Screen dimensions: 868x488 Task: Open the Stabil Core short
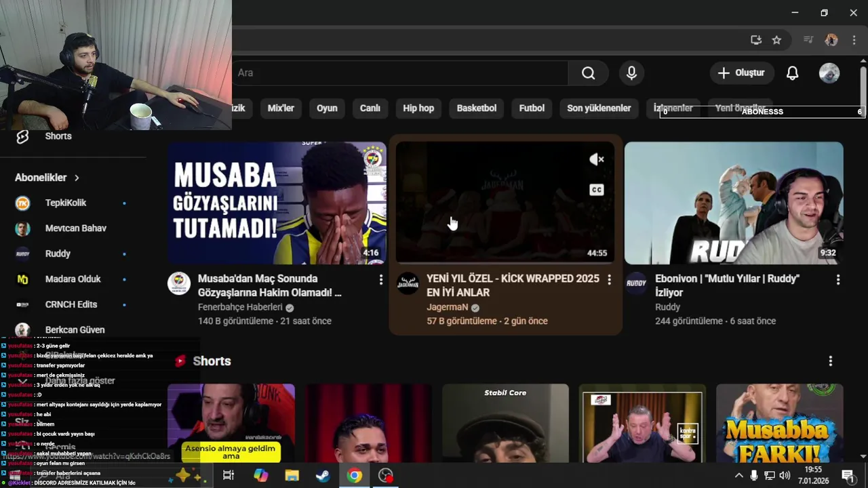tap(505, 424)
